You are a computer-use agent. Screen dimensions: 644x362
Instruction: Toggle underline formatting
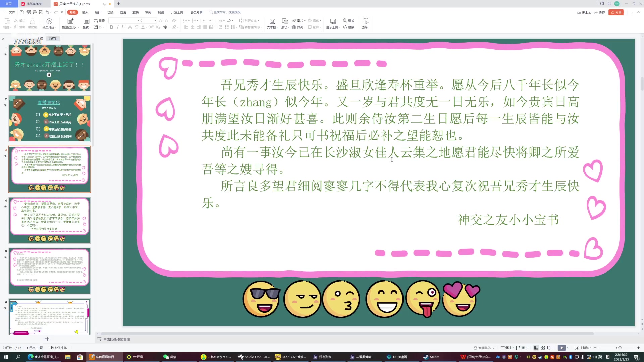pos(123,27)
